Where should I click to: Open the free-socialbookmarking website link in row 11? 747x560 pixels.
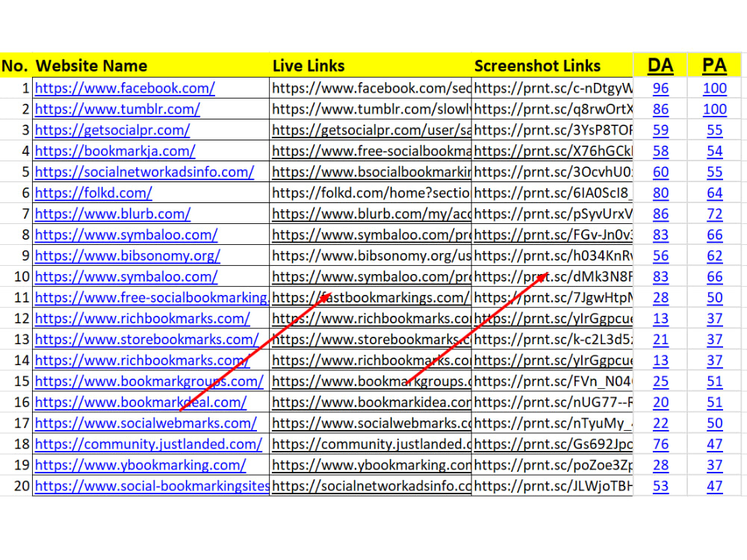click(152, 298)
